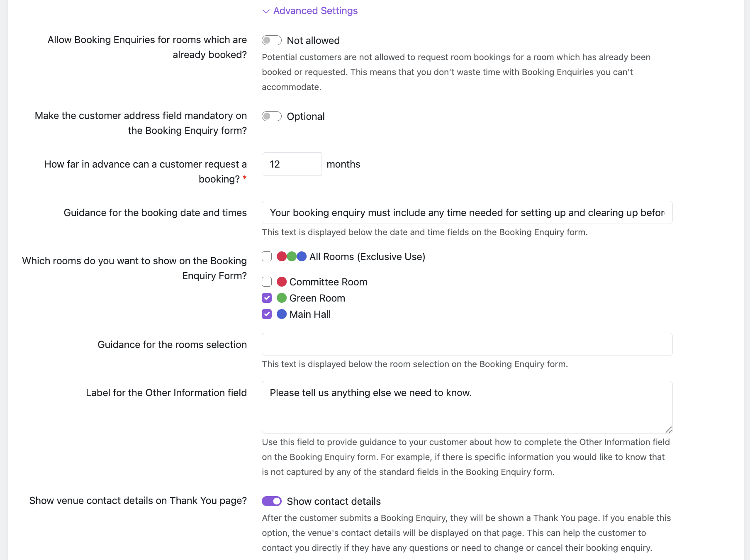Click the textarea resize handle corner

coord(668,430)
